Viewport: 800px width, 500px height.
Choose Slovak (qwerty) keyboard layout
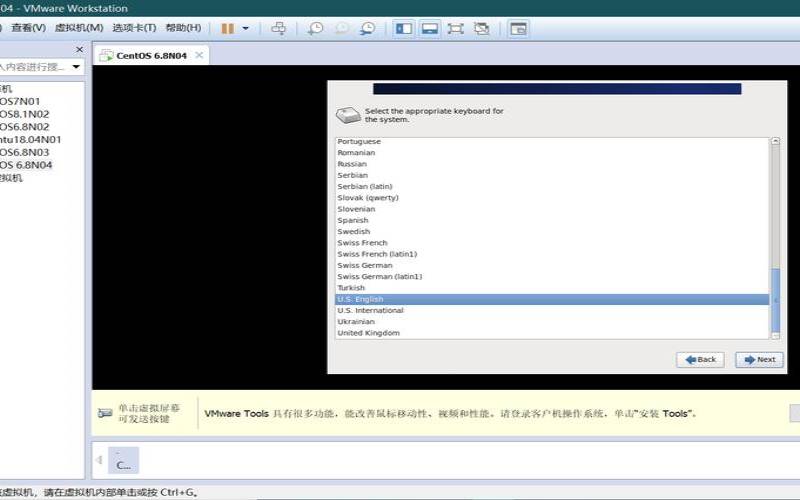tap(552, 197)
